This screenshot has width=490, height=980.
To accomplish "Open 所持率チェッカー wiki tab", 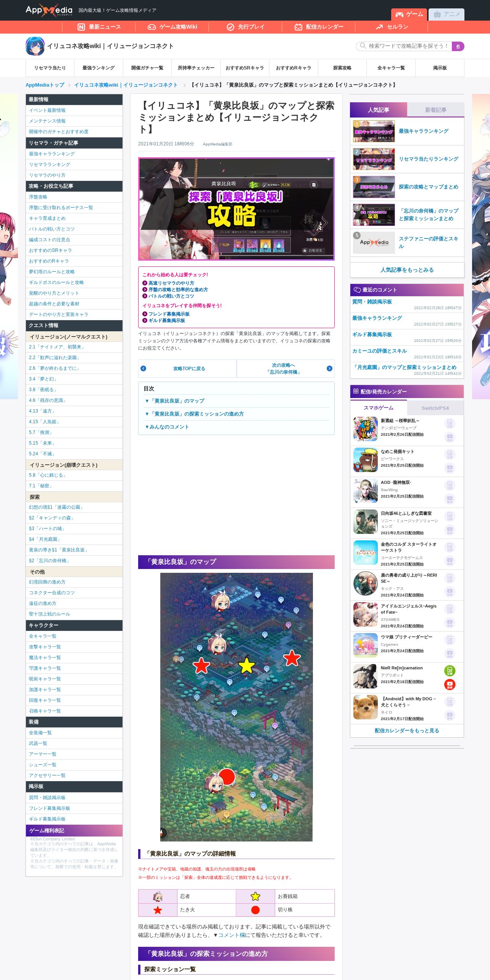I will (x=196, y=68).
